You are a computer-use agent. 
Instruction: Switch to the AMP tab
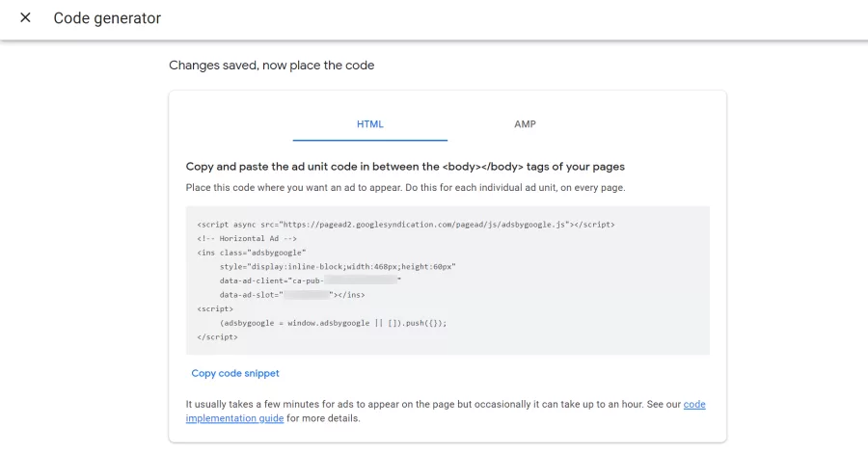(x=525, y=124)
